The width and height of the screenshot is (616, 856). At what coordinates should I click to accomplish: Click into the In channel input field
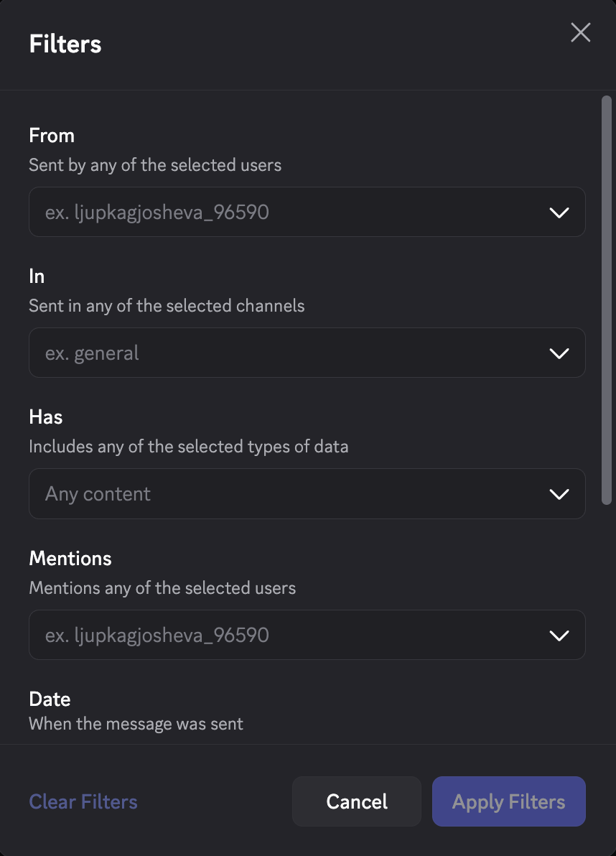(215, 353)
